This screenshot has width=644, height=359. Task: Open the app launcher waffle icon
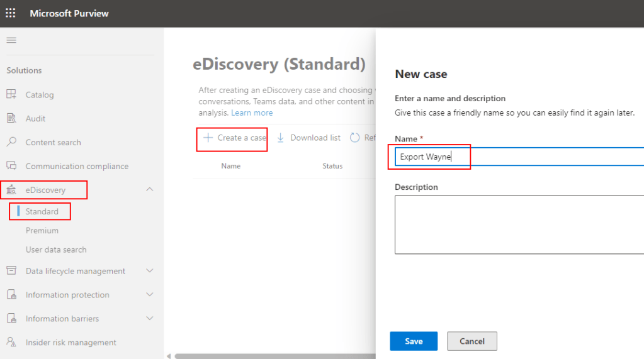(11, 13)
